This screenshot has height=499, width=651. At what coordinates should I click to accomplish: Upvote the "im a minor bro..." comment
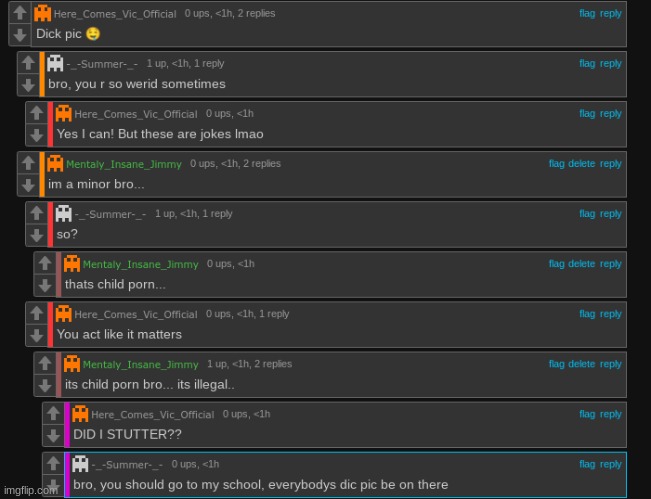coord(28,163)
